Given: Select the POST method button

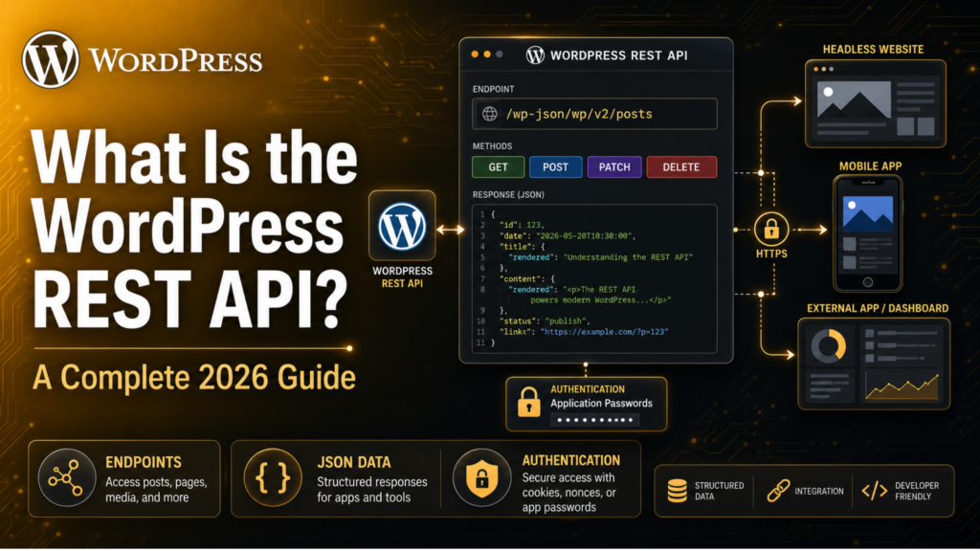Looking at the screenshot, I should pyautogui.click(x=555, y=166).
